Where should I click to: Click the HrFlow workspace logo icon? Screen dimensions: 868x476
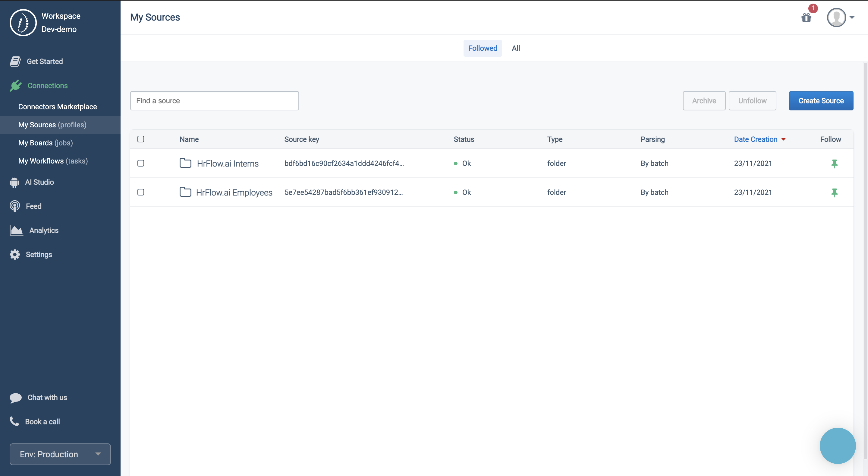pos(23,23)
